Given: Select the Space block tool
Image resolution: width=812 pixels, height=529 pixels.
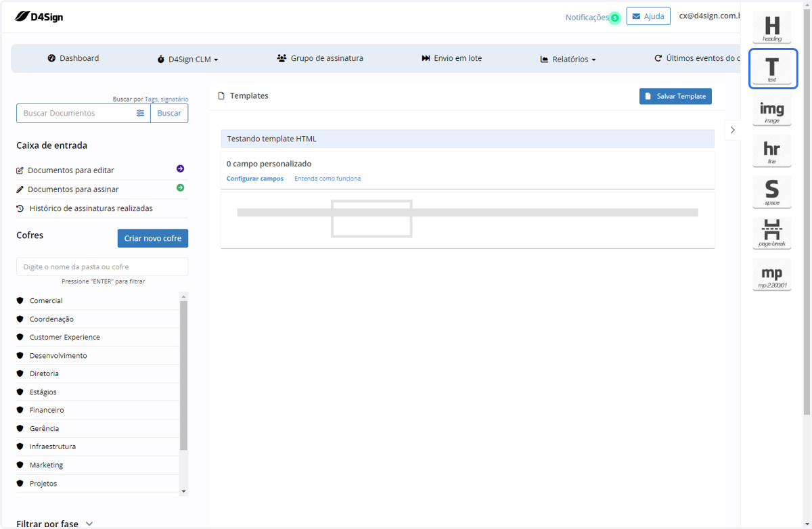Looking at the screenshot, I should coord(772,192).
